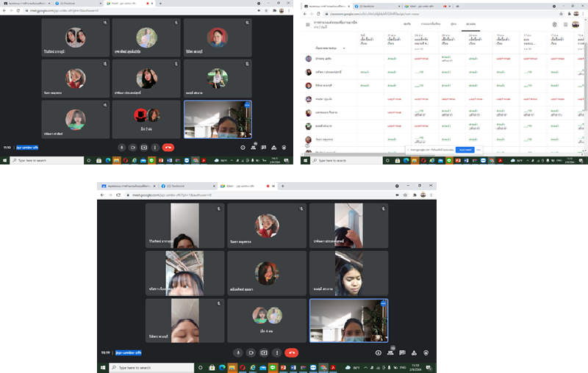Show the participants list in the 11:10 Meet call
588x373 pixels.
click(253, 147)
